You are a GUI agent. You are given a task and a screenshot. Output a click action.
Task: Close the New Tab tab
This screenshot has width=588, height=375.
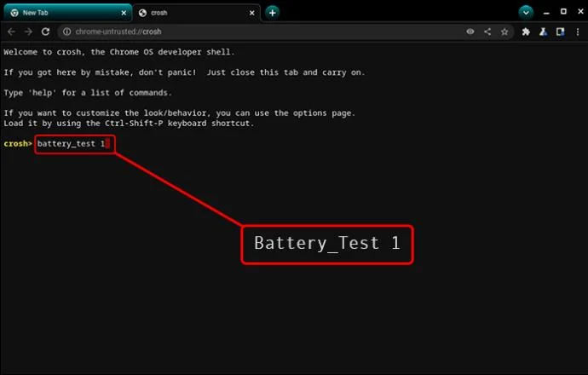click(124, 13)
